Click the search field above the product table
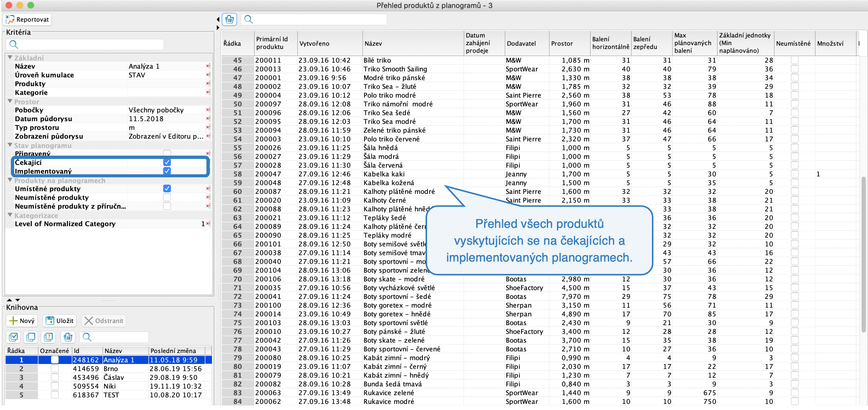868x410 pixels. (314, 20)
